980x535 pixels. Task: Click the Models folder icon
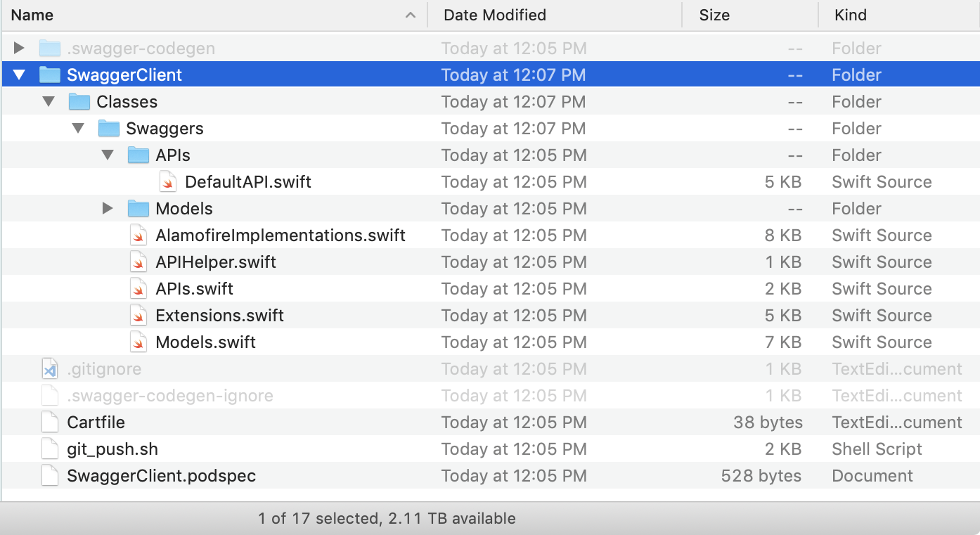click(x=138, y=208)
